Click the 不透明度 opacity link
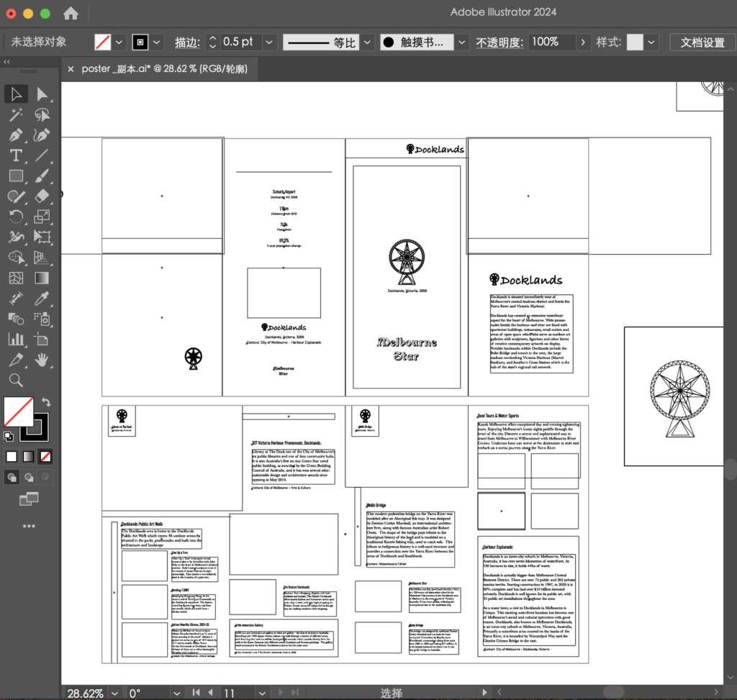This screenshot has width=737, height=700. [499, 42]
